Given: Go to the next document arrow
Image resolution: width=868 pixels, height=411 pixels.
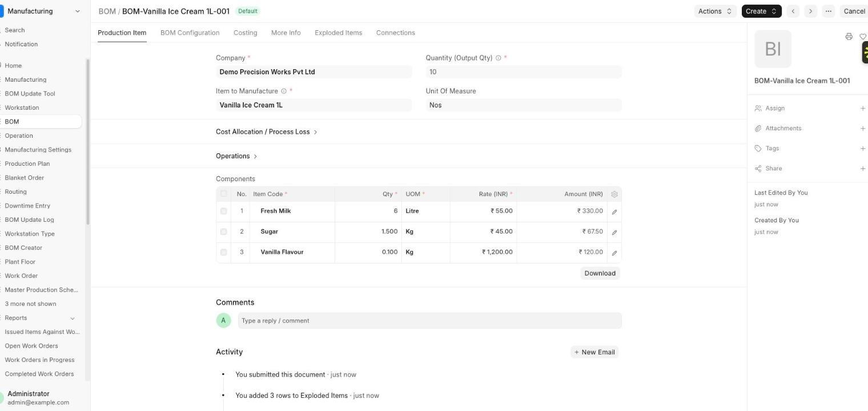Looking at the screenshot, I should pos(810,11).
